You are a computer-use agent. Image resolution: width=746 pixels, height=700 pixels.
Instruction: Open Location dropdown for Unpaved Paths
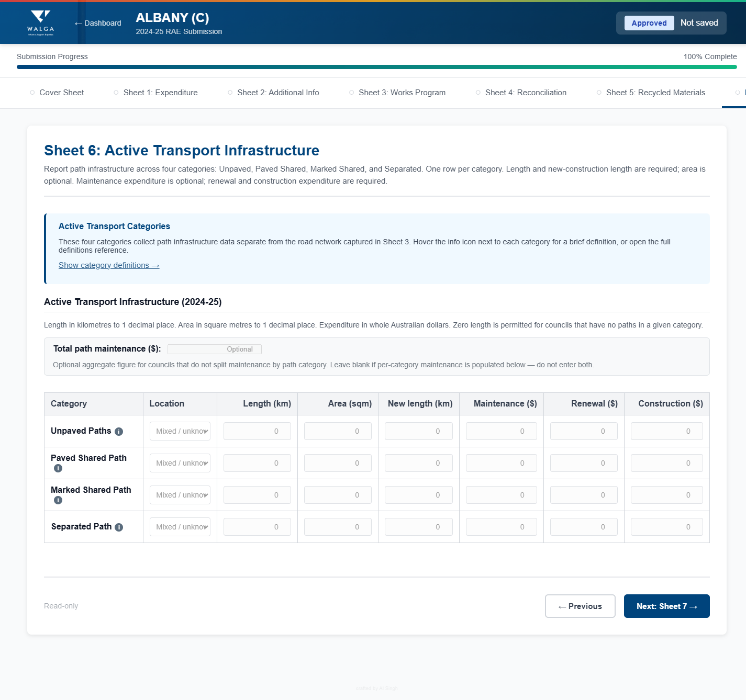click(x=180, y=431)
